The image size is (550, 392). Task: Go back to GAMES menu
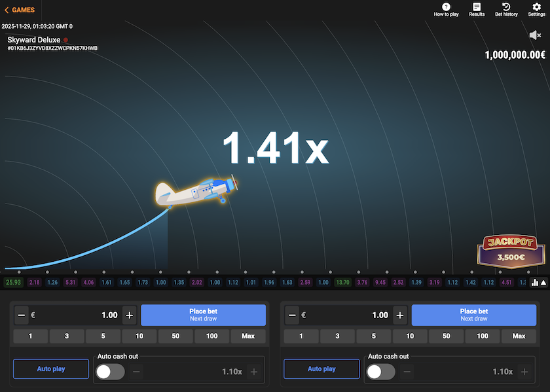(19, 10)
